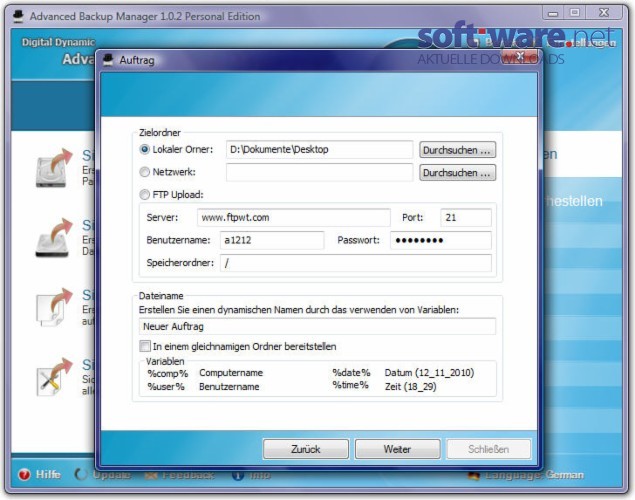The image size is (635, 500).
Task: Click the disabled Schließen button
Action: coord(488,449)
